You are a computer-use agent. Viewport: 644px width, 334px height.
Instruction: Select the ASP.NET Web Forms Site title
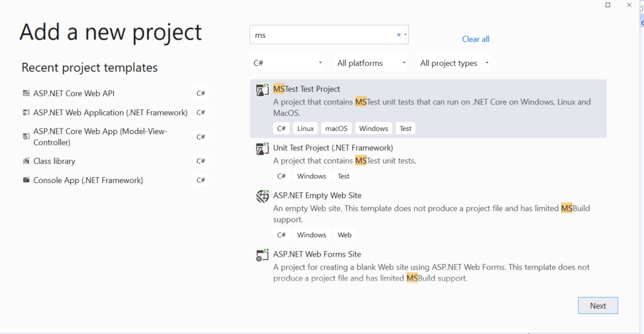point(317,254)
